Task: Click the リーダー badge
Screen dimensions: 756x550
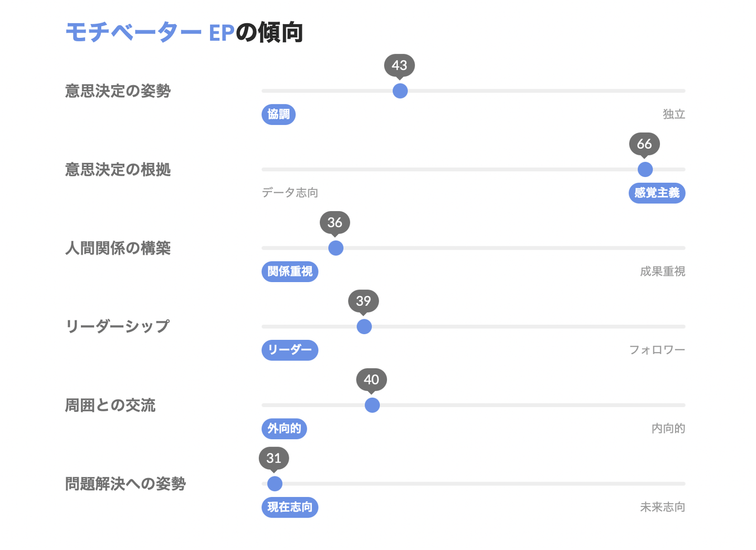Action: (x=290, y=350)
